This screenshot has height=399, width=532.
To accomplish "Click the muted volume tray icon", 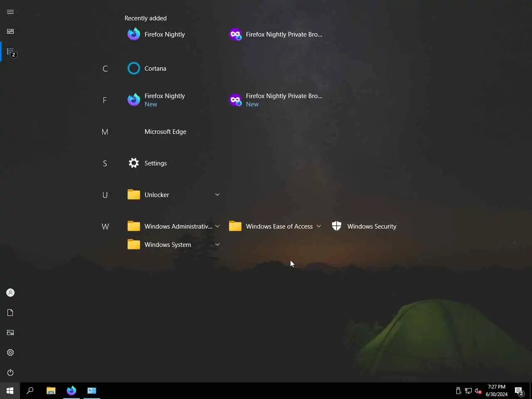I will (x=478, y=391).
